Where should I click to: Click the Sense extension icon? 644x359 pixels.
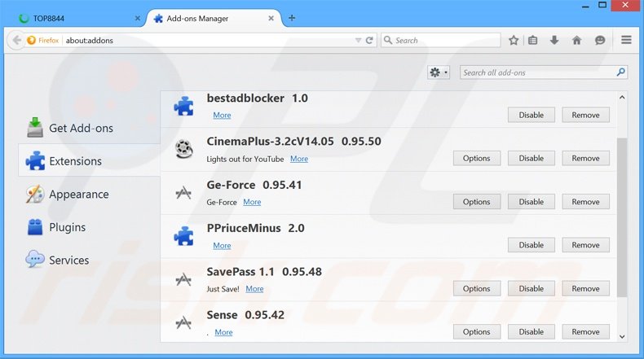click(x=183, y=323)
